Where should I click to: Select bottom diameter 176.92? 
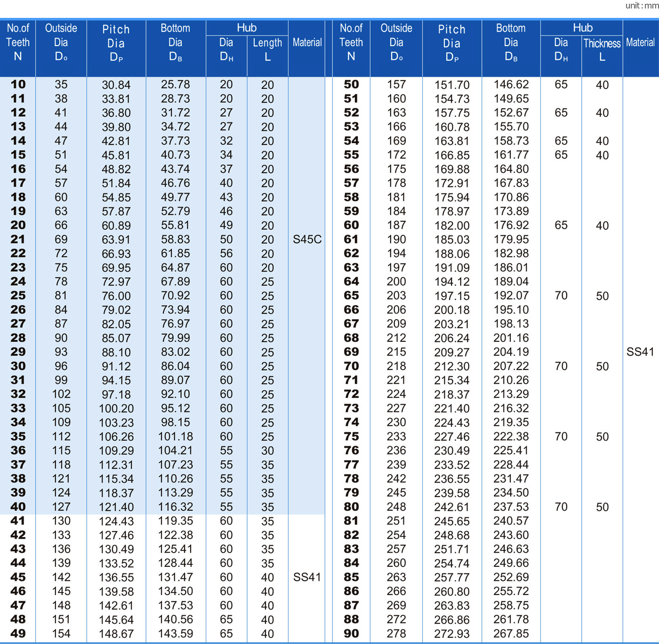coord(511,225)
